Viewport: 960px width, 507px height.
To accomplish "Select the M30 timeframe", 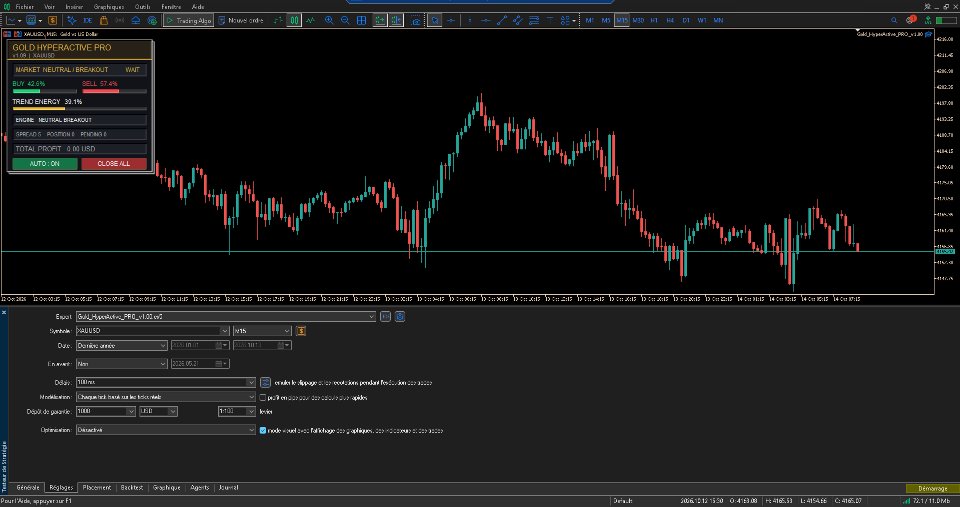I will (x=638, y=20).
